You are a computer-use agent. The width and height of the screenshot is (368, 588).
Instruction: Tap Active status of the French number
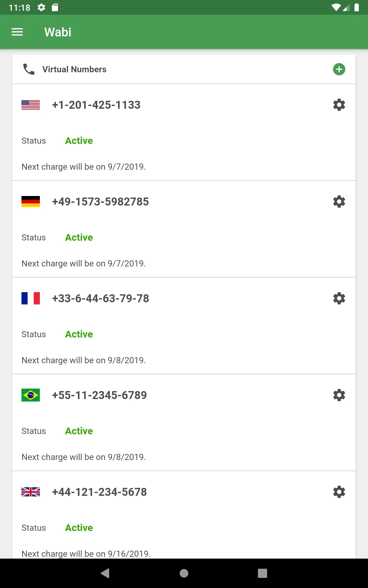[x=79, y=334]
